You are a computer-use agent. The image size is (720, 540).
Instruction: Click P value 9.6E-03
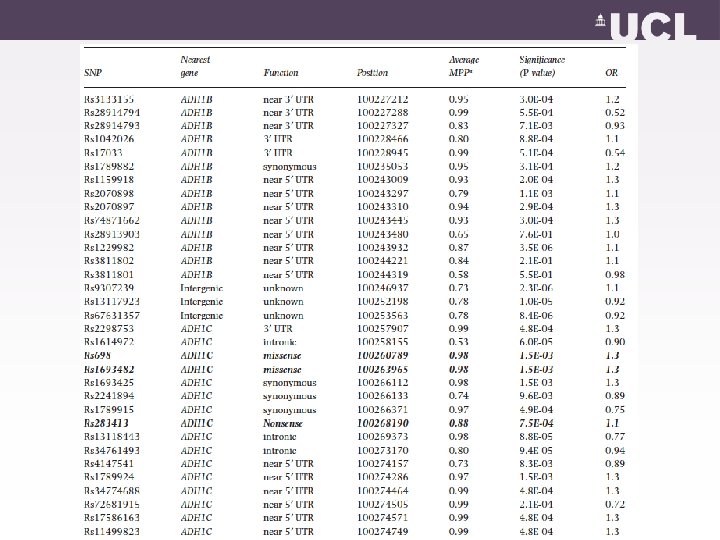coord(536,396)
